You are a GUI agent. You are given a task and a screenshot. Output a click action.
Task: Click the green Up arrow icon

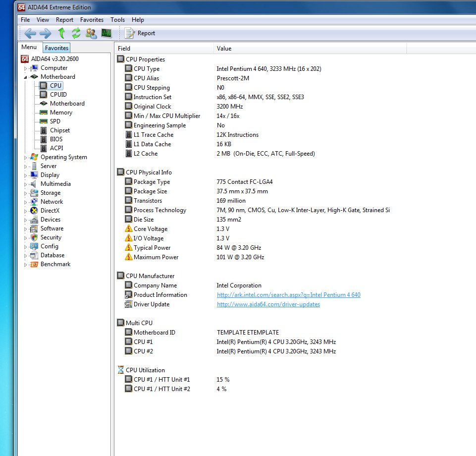(61, 33)
